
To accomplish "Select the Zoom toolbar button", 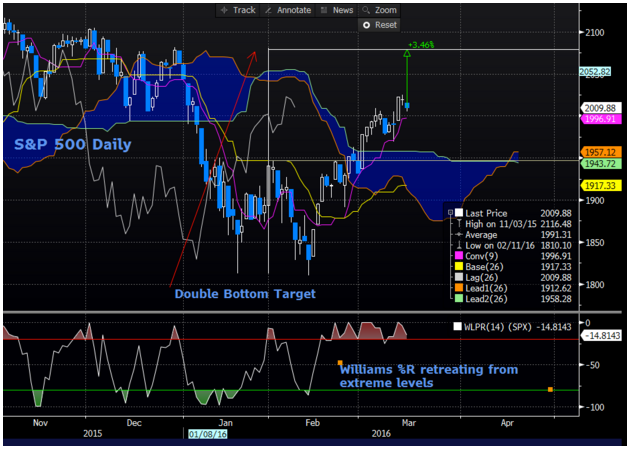I will 379,10.
